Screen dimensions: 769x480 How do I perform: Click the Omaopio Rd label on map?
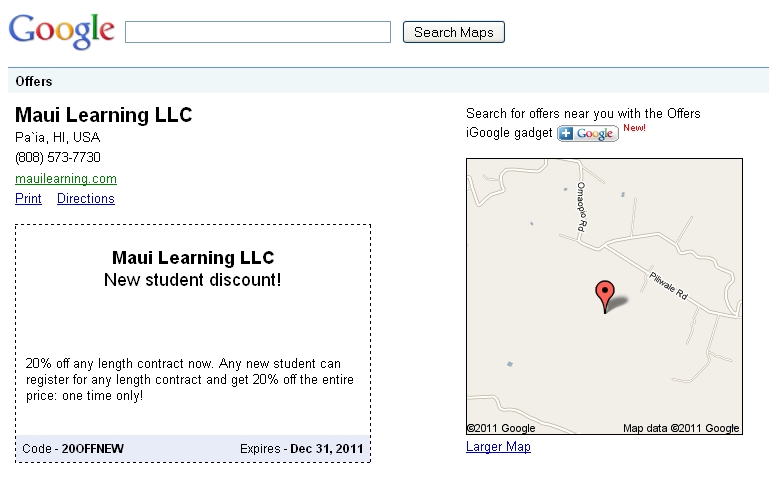click(581, 206)
